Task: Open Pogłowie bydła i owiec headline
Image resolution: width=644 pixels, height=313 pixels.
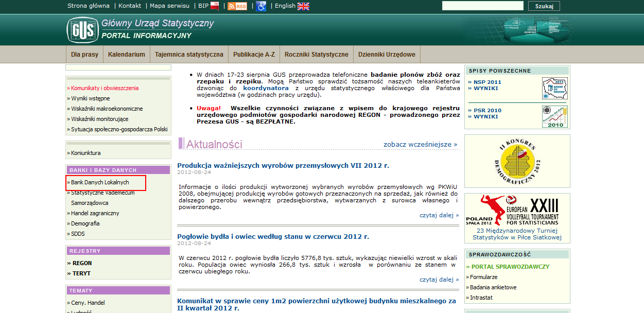Action: pyautogui.click(x=273, y=236)
